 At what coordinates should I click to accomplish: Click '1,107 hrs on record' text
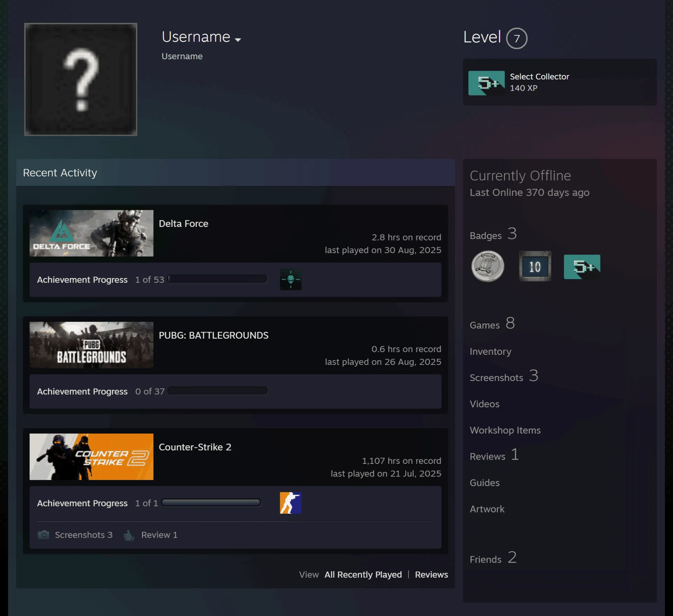[x=401, y=461]
